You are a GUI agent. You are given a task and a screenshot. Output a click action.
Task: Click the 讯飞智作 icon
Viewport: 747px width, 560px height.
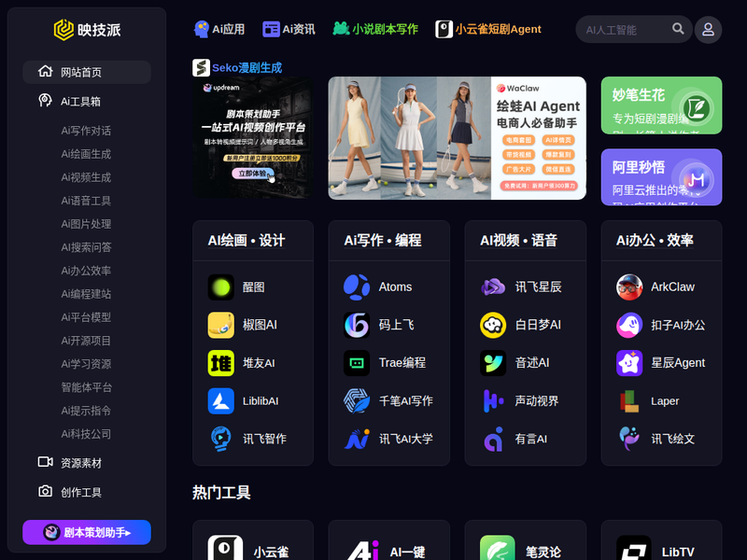(x=220, y=439)
